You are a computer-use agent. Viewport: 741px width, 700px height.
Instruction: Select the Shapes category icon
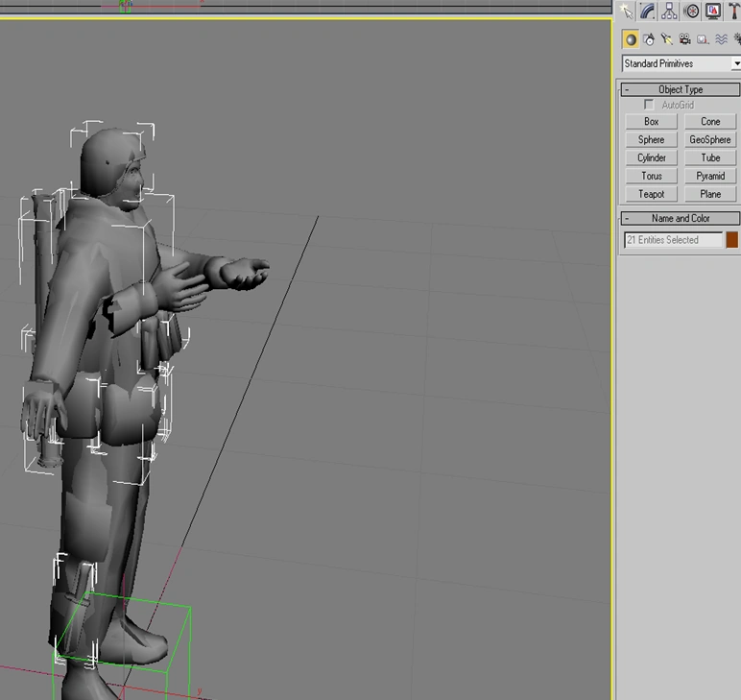pyautogui.click(x=649, y=39)
